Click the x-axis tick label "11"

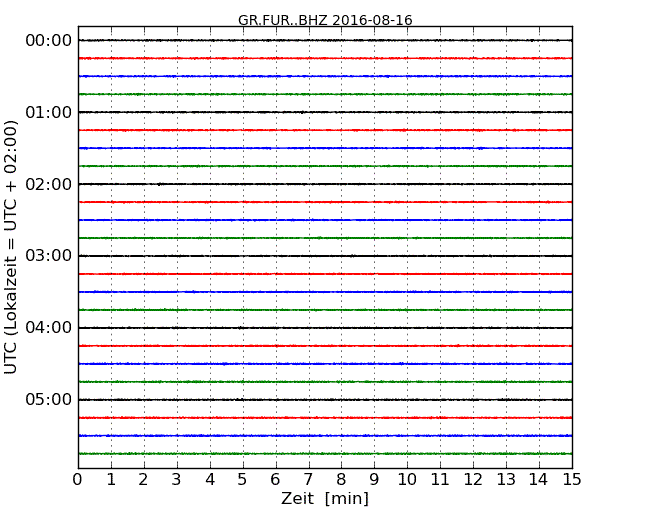point(440,480)
